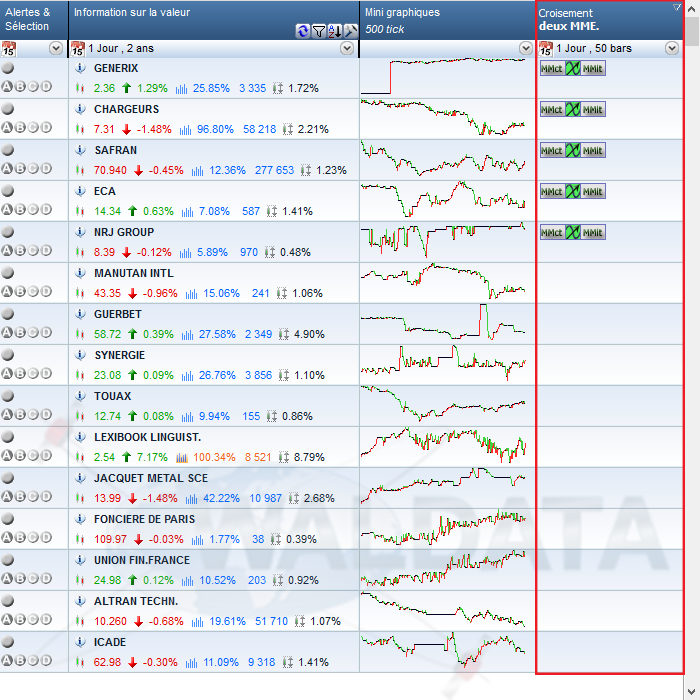Click calendar icon beside '1 Jour , 2 ans'
Screen dimensions: 700x700
[78, 49]
